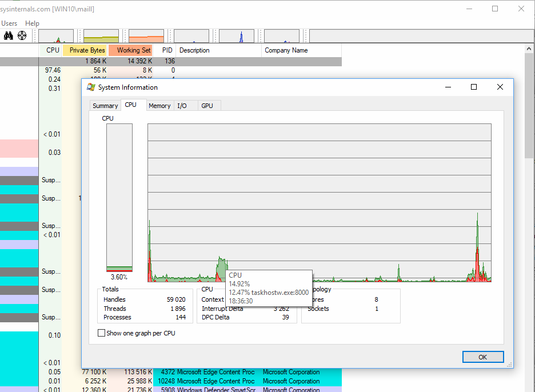Click the crosshair Find Window's Process icon
The image size is (535, 392).
pos(23,36)
